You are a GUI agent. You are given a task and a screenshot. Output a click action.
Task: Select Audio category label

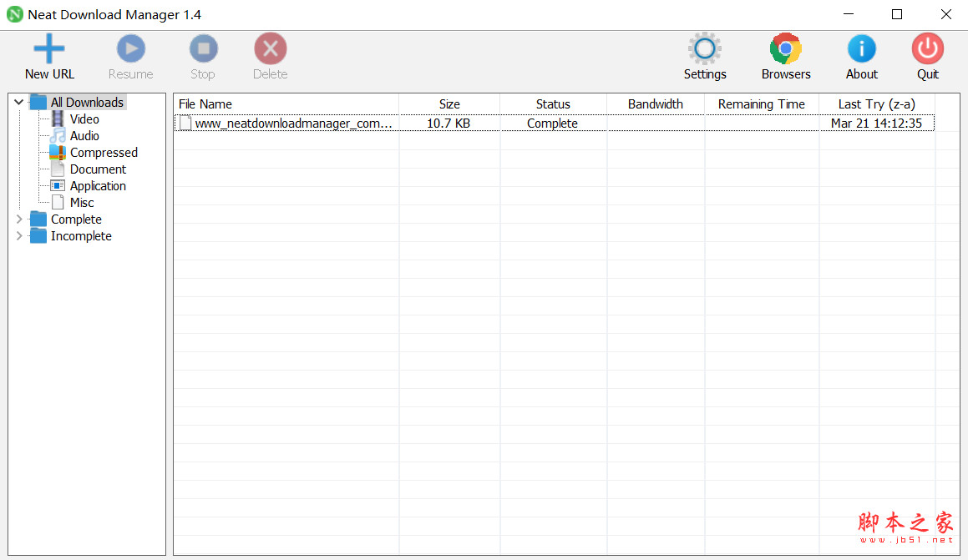click(84, 136)
